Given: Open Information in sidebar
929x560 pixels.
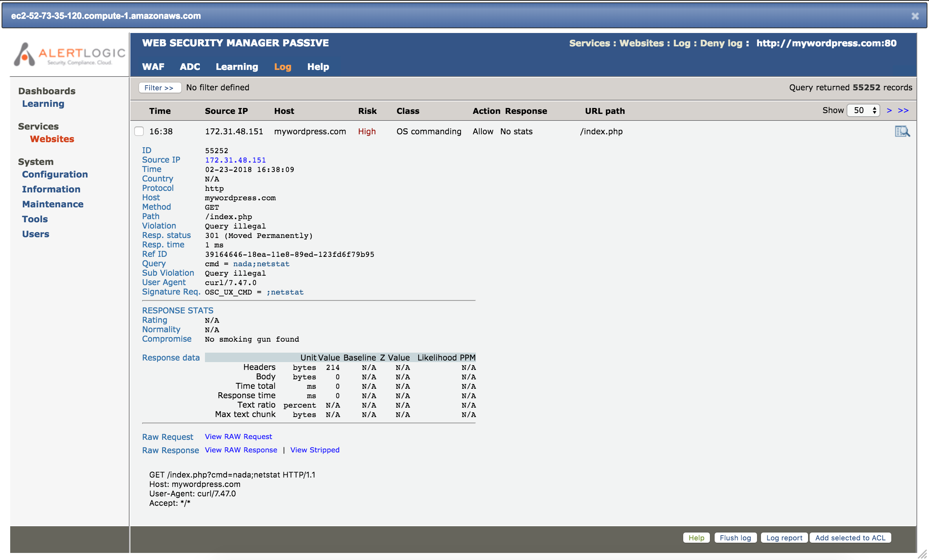Looking at the screenshot, I should tap(51, 189).
